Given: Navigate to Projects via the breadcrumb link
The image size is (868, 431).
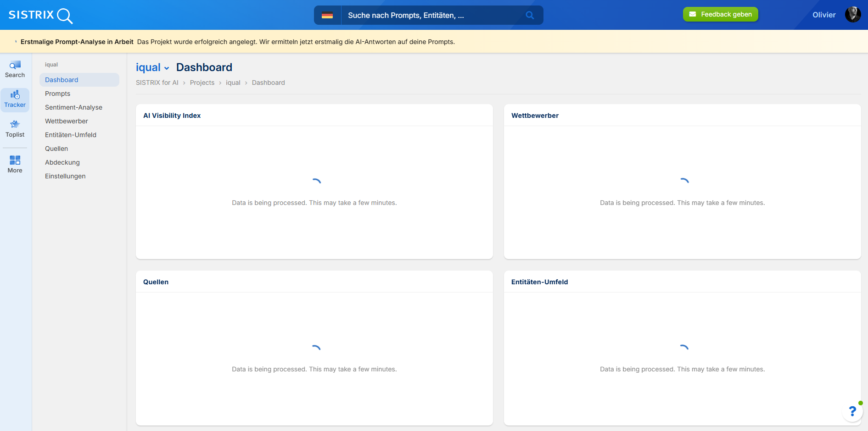Looking at the screenshot, I should 202,83.
